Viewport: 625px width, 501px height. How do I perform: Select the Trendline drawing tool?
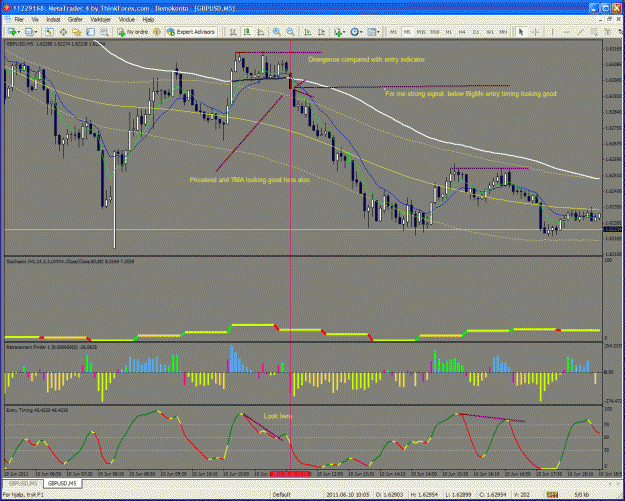pyautogui.click(x=581, y=32)
